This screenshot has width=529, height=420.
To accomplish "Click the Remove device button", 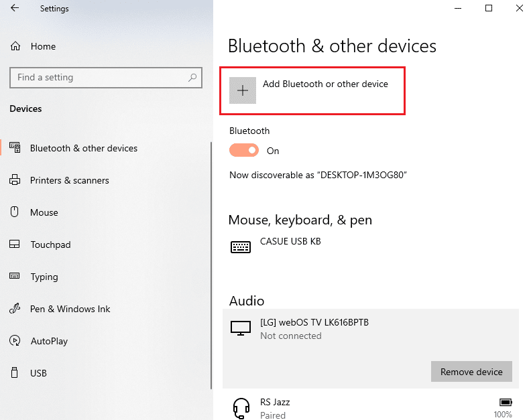I will pyautogui.click(x=471, y=372).
